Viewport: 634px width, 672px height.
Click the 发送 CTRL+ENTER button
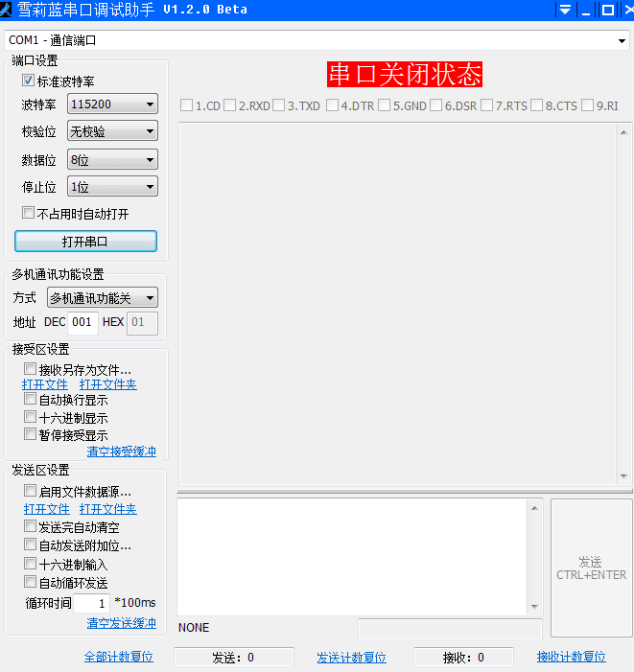coord(591,568)
